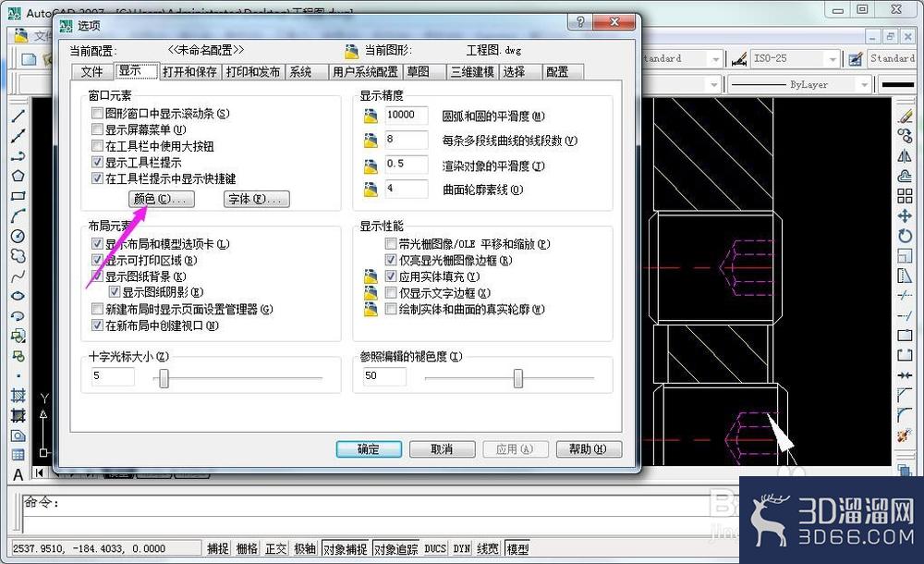
Task: Select the Multiline Text A tool
Action: 18,475
